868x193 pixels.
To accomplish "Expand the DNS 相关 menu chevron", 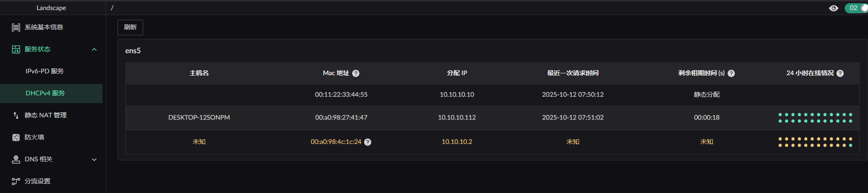I will pyautogui.click(x=94, y=160).
